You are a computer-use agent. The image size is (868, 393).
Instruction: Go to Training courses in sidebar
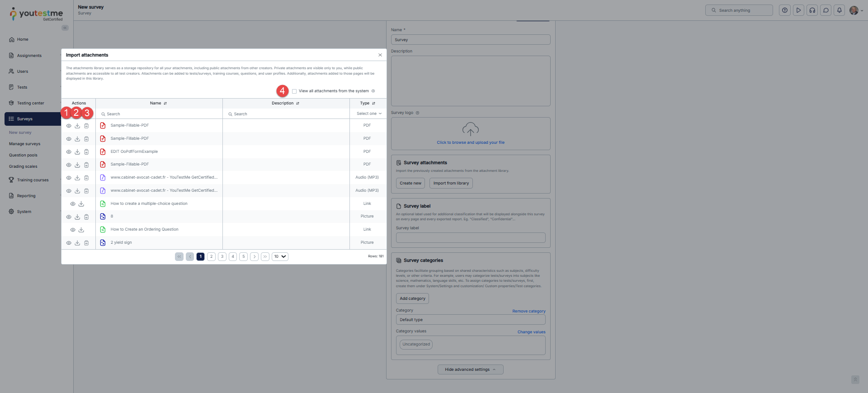(33, 180)
